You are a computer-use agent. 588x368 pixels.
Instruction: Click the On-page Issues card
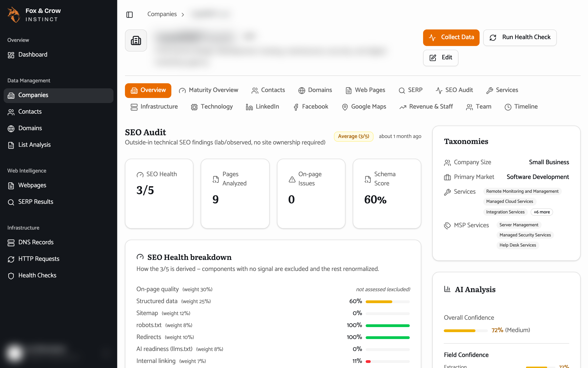click(x=311, y=194)
